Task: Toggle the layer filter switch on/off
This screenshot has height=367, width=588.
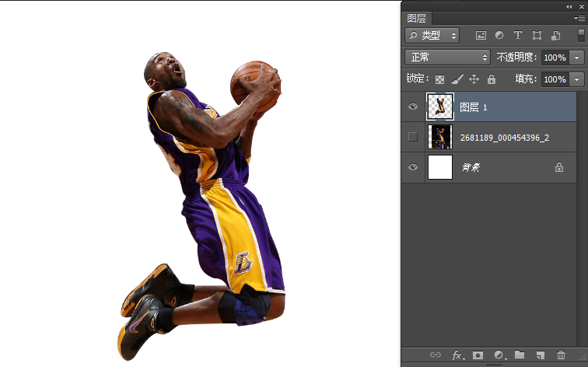Action: tap(581, 35)
